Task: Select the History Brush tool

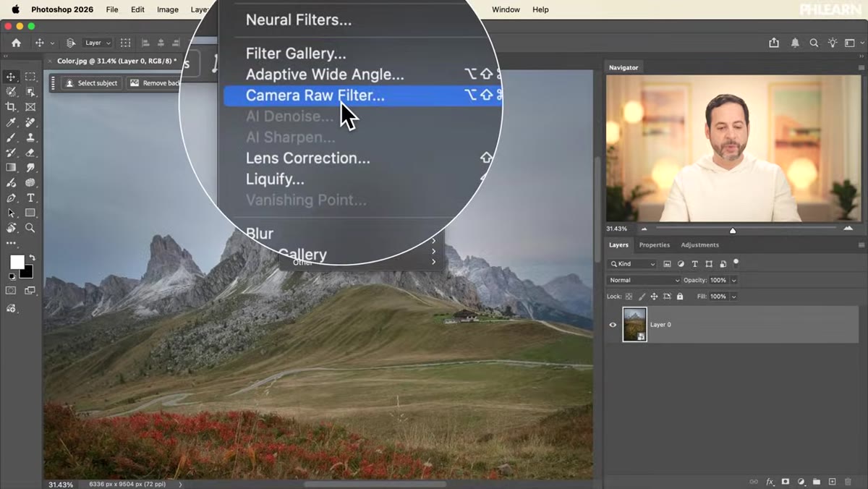Action: (x=11, y=153)
